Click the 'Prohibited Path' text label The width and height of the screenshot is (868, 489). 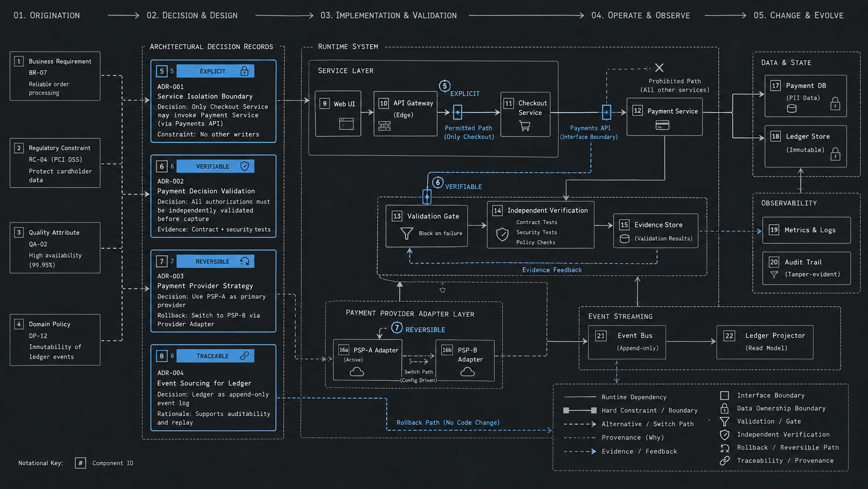point(674,81)
